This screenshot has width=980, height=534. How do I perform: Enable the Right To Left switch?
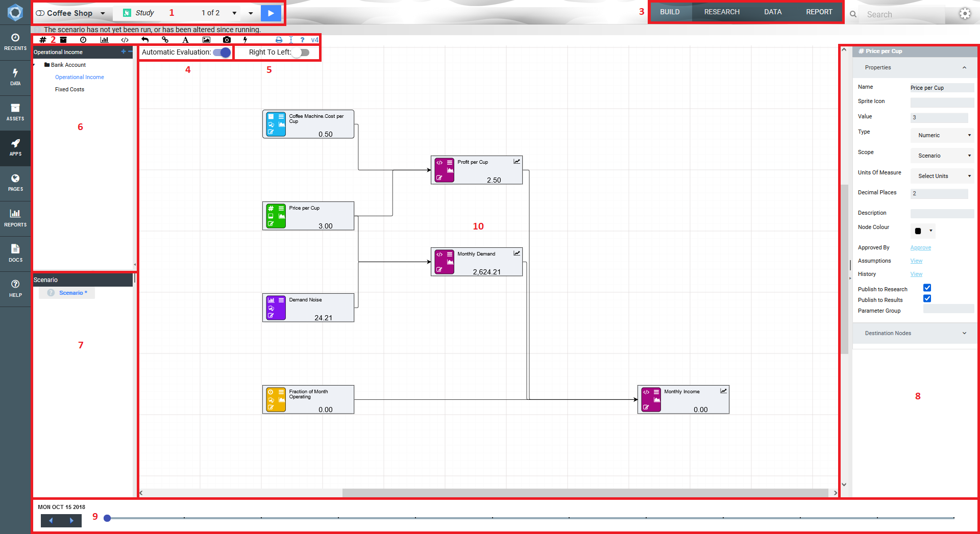tap(301, 53)
